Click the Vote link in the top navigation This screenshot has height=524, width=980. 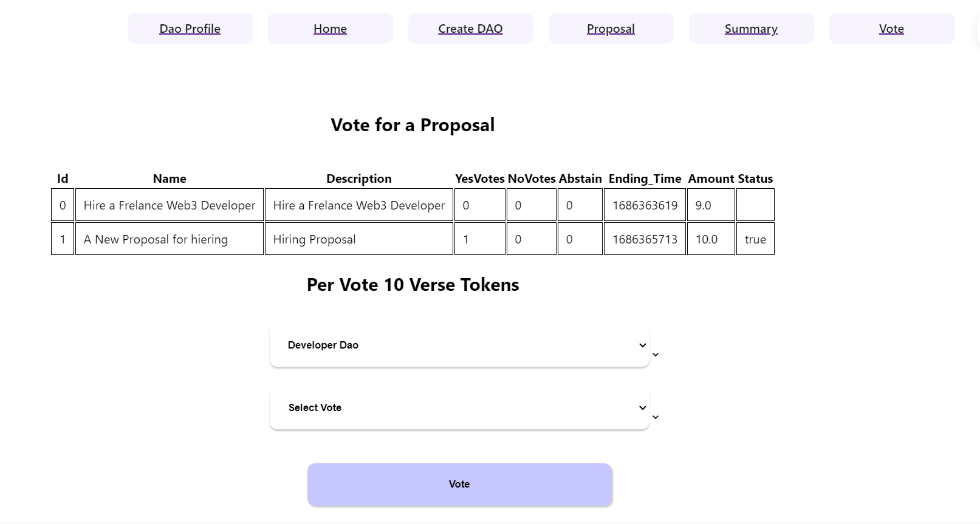coord(891,29)
